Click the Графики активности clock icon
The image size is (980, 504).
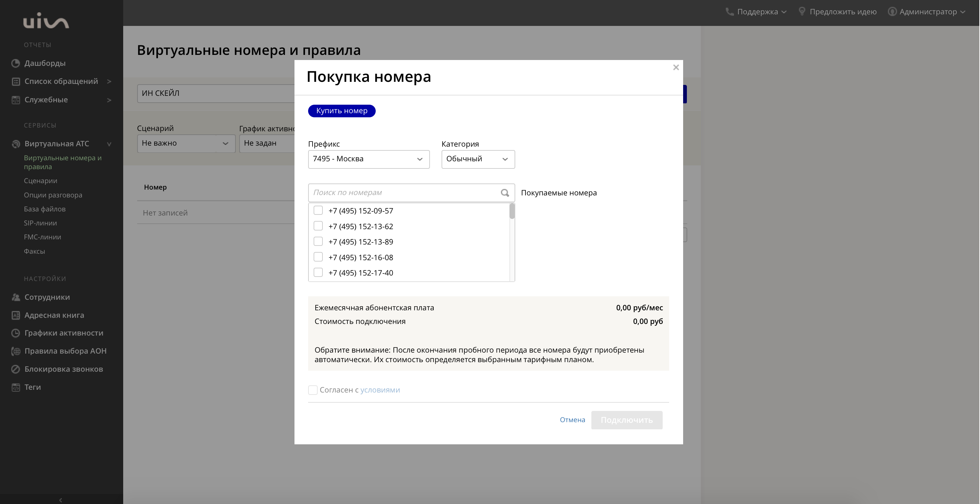tap(16, 333)
